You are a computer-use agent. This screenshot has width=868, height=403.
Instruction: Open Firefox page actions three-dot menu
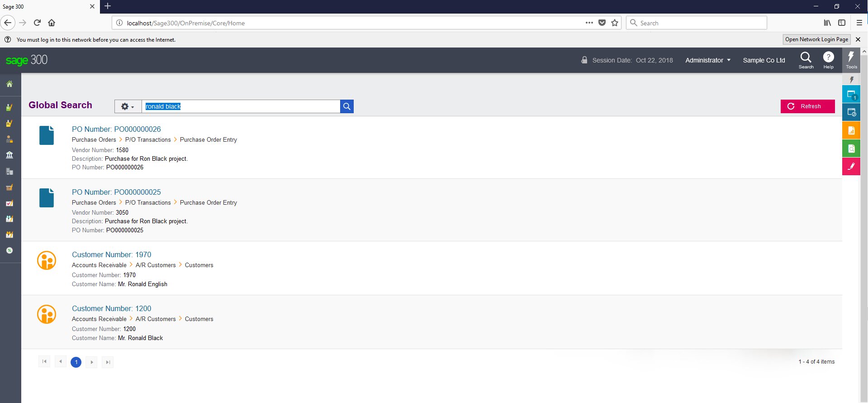click(589, 23)
